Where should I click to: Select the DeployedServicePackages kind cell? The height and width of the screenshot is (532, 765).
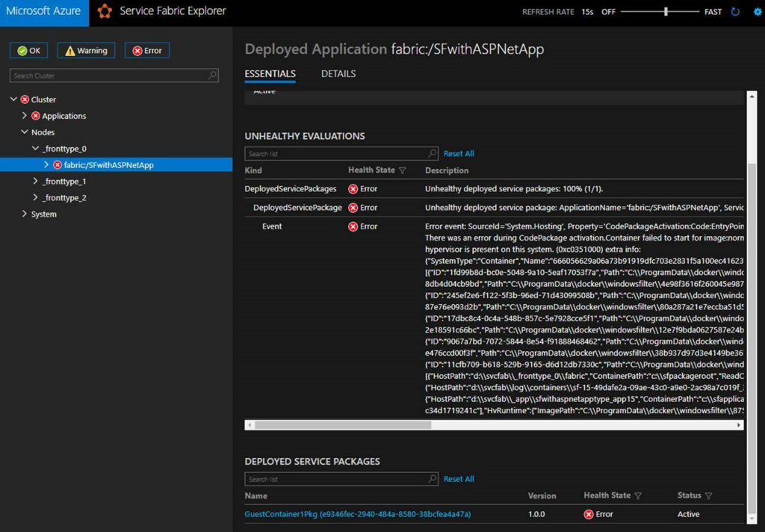pyautogui.click(x=291, y=189)
